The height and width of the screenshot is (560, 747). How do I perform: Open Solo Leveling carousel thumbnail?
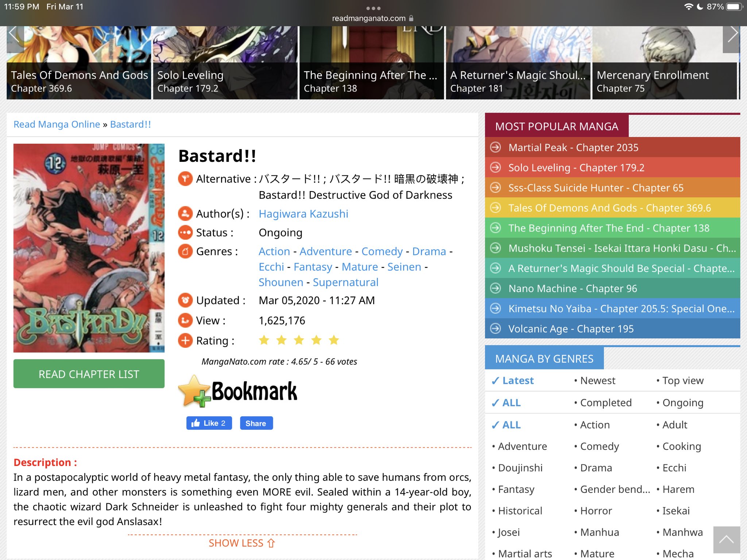click(225, 62)
